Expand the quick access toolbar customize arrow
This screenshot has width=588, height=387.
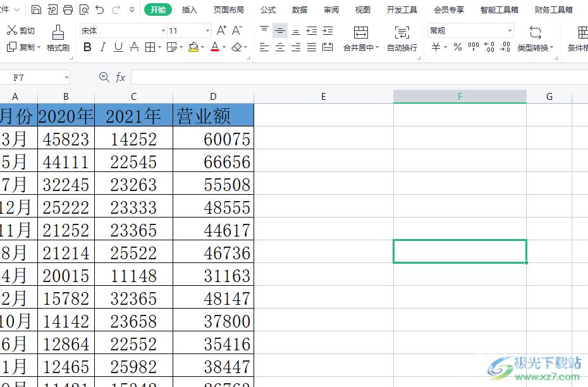click(132, 9)
